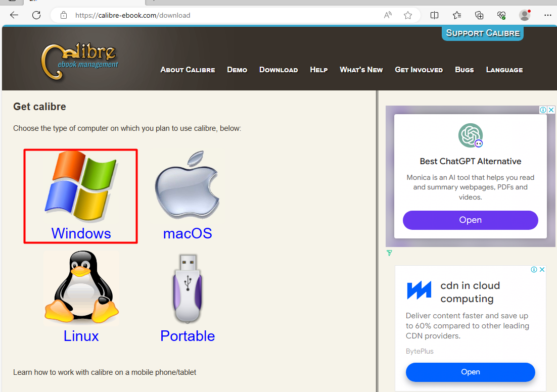Close the ChatGPT Alternative ad
This screenshot has width=557, height=392.
click(x=551, y=110)
